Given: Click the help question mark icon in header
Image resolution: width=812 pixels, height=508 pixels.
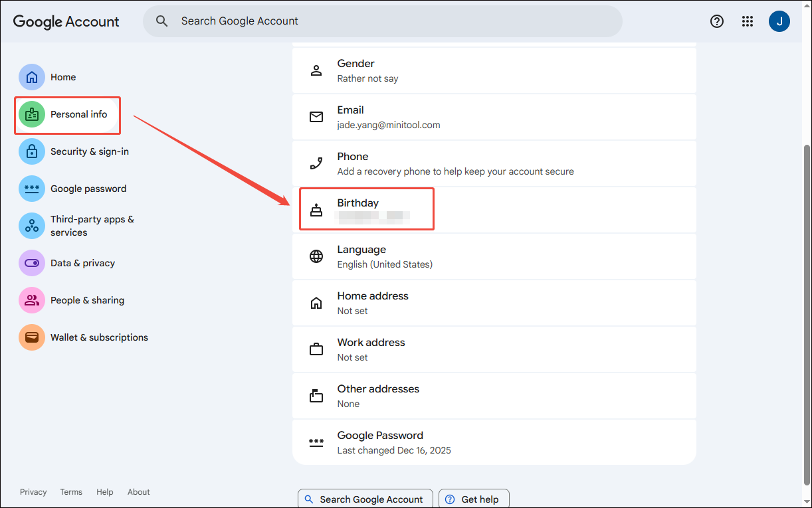Looking at the screenshot, I should 717,21.
